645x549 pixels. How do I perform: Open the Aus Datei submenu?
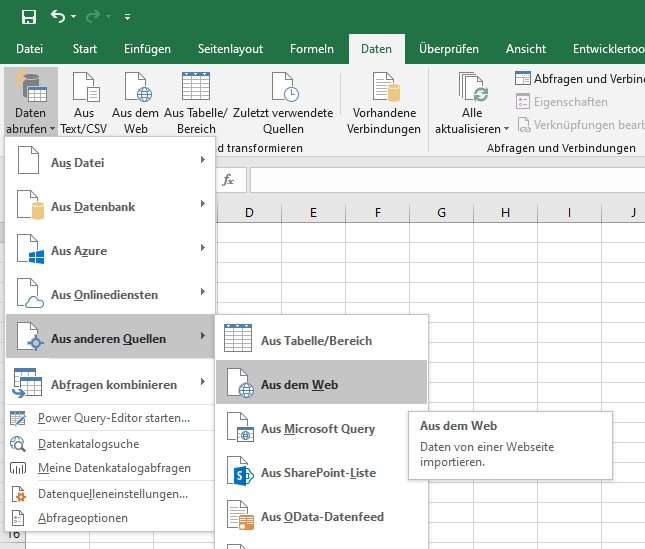click(x=110, y=162)
